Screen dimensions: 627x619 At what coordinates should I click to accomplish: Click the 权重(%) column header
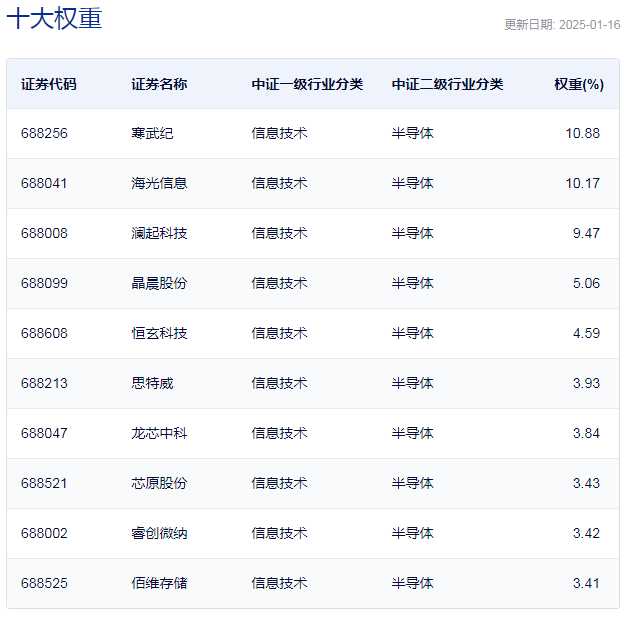coord(579,84)
